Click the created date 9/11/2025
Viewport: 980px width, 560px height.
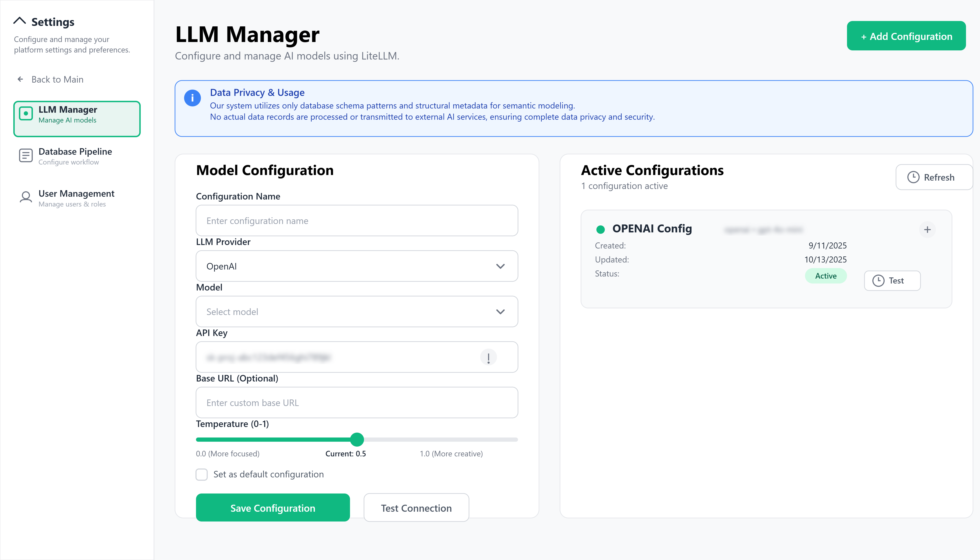coord(827,245)
